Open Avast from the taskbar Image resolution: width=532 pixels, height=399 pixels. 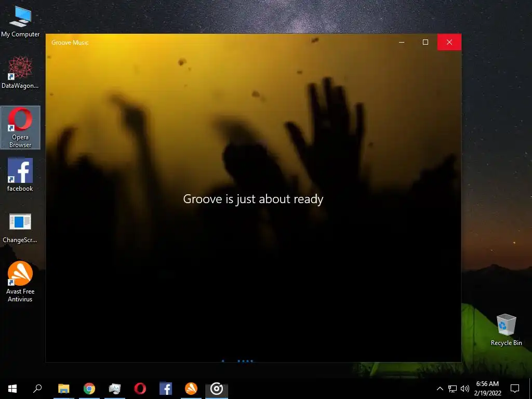coord(191,389)
